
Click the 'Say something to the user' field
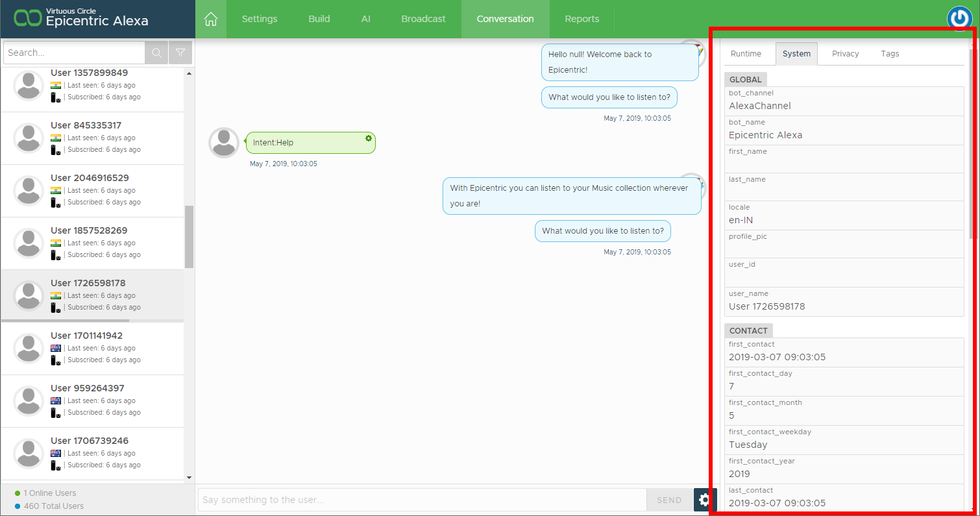422,500
